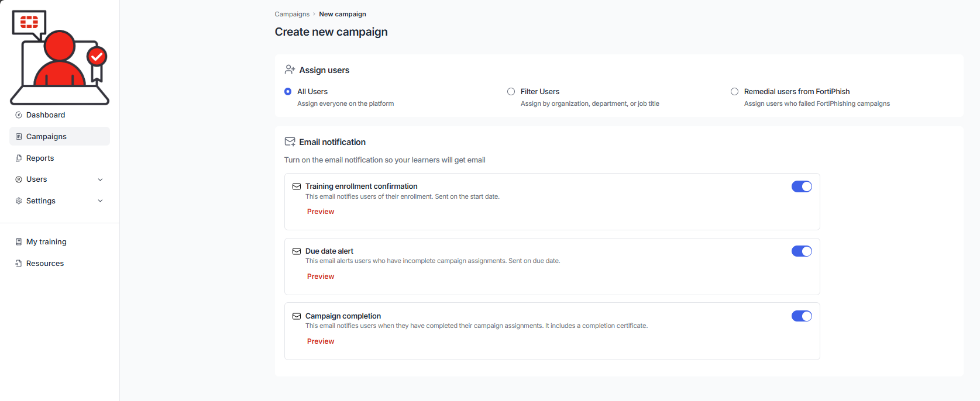Click the Training enrollment confirmation title
The height and width of the screenshot is (401, 980).
click(362, 186)
